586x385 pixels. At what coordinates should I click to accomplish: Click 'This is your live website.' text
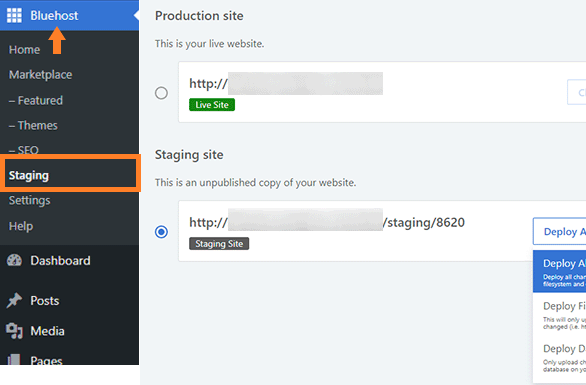click(x=210, y=44)
